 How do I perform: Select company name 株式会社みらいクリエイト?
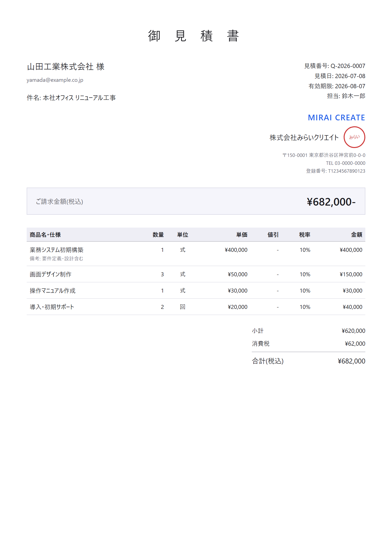click(x=304, y=138)
